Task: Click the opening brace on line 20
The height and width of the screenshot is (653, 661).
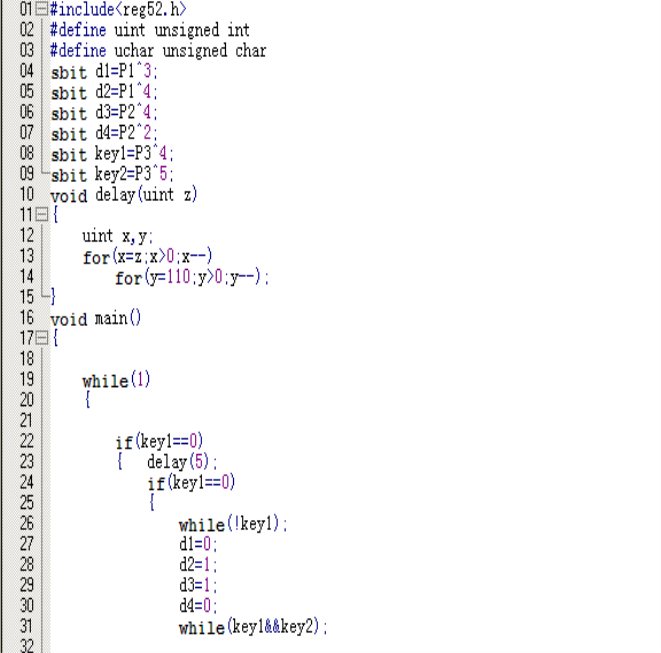Action: 88,399
